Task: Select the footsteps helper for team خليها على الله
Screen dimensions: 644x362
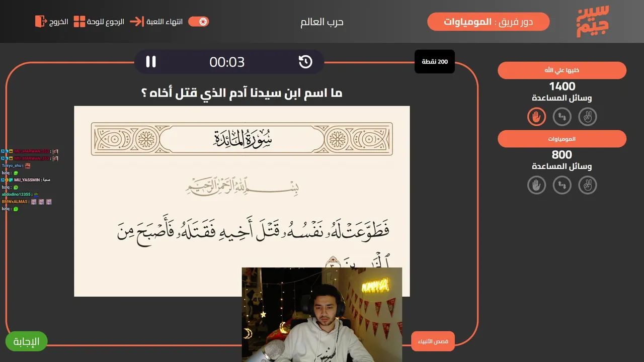Action: click(x=562, y=117)
